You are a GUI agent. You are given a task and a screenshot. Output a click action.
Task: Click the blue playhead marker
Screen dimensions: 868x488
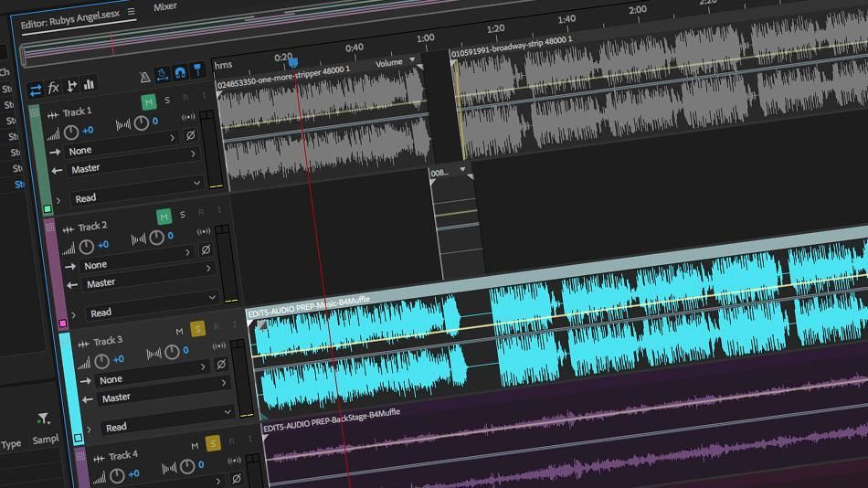click(293, 63)
